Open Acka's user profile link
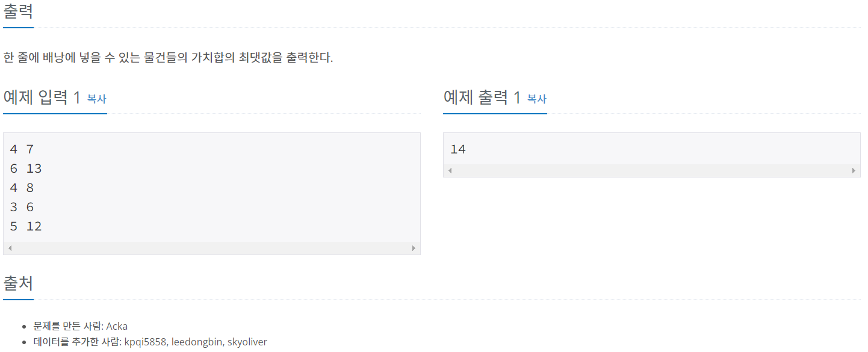Screen dimensions: 868x352 [x=117, y=326]
